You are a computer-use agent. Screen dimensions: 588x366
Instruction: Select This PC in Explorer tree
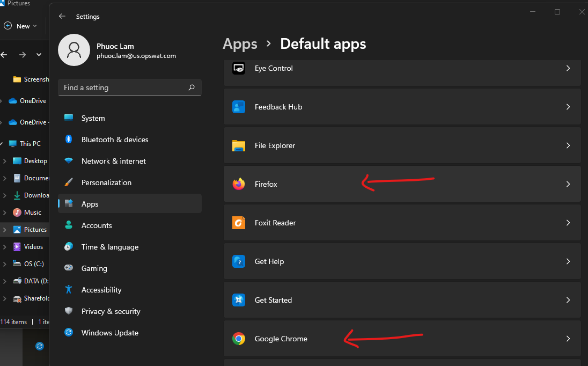(x=25, y=144)
